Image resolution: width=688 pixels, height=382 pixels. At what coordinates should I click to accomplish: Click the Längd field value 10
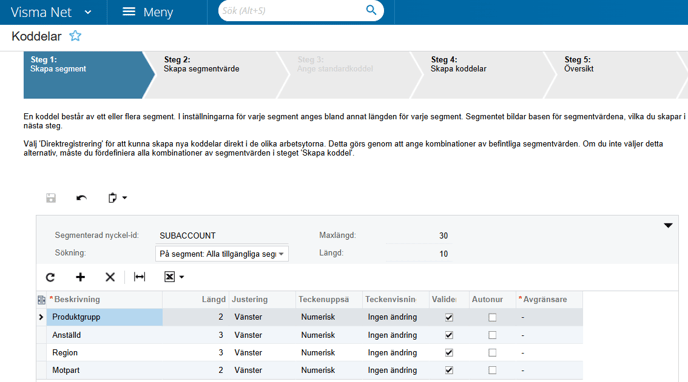point(443,254)
